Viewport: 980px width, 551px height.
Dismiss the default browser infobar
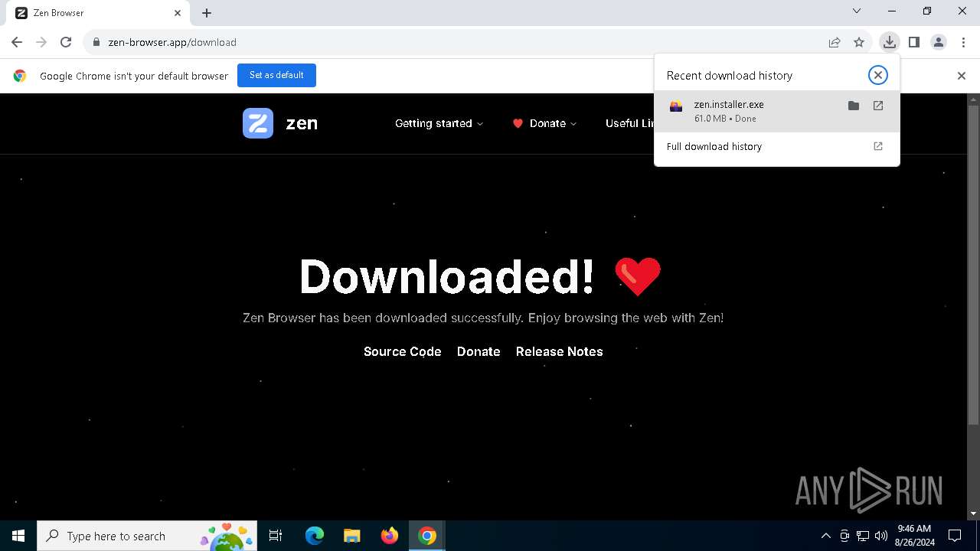pos(962,76)
